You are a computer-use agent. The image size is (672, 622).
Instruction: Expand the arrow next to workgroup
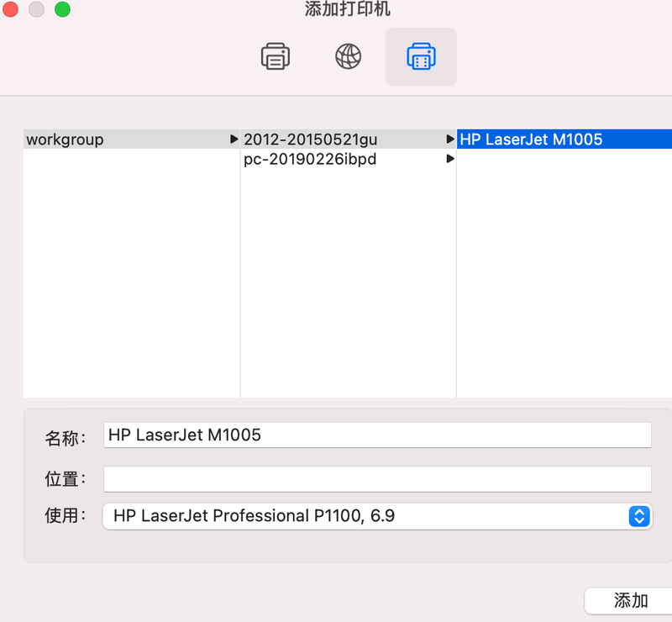234,140
